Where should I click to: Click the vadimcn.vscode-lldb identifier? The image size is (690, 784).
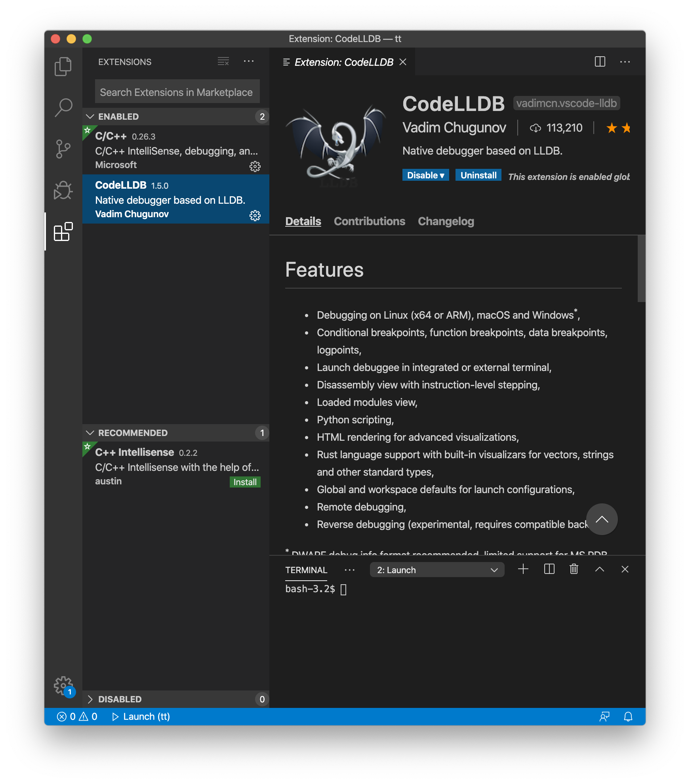click(x=566, y=103)
